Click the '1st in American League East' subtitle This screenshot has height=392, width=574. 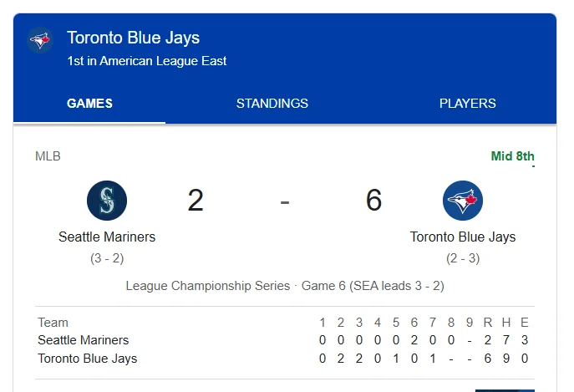click(147, 61)
